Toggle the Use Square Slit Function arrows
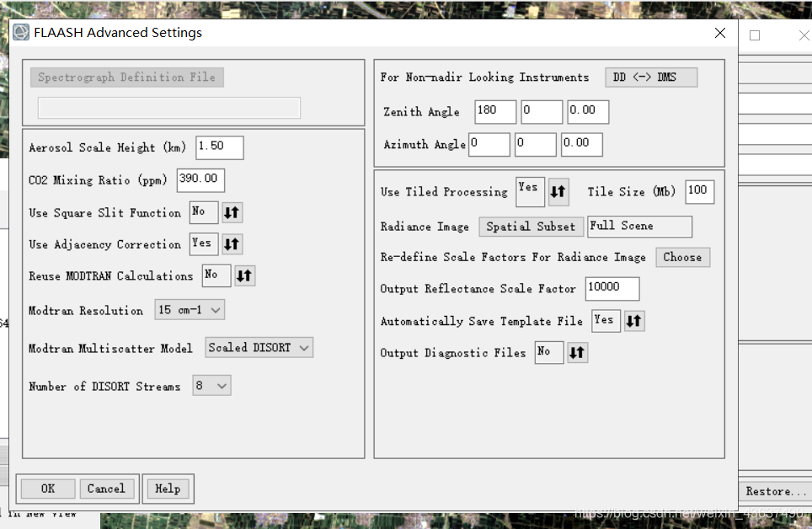The width and height of the screenshot is (812, 529). [232, 212]
